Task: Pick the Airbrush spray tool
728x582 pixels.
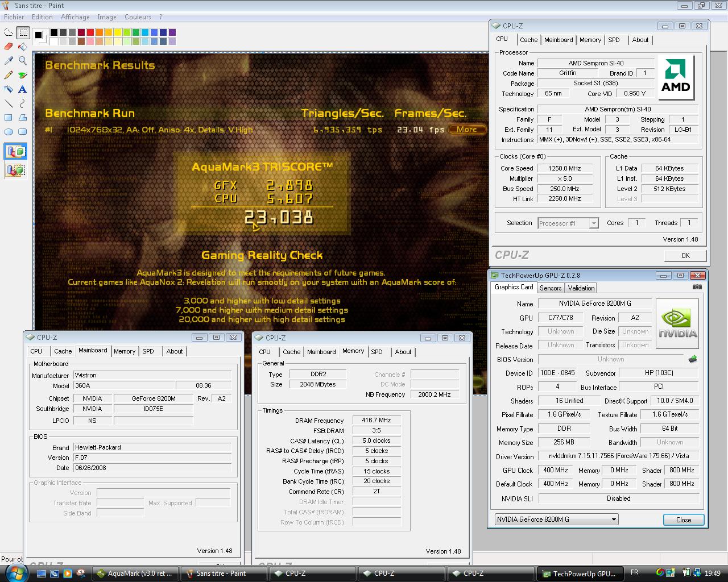Action: click(9, 89)
